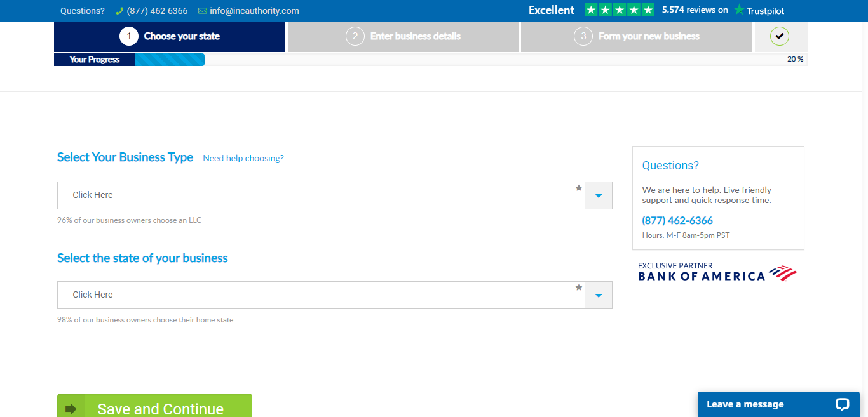Select the Form your new business step tab
The height and width of the screenshot is (417, 868).
click(x=637, y=37)
